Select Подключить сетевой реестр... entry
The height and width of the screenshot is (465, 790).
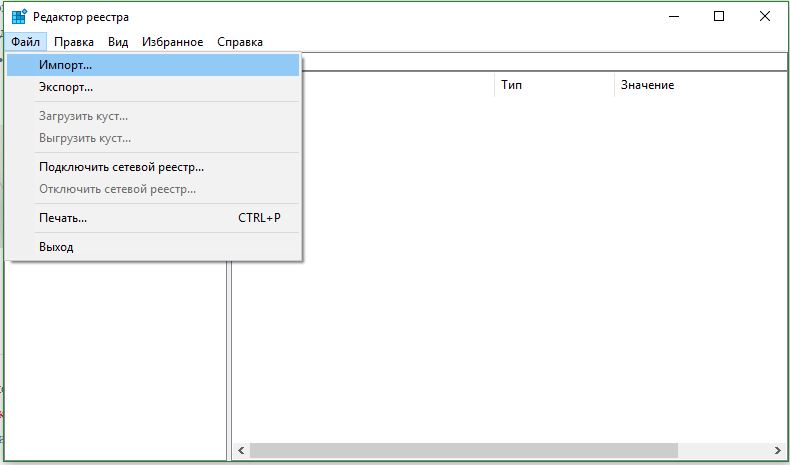click(153, 167)
